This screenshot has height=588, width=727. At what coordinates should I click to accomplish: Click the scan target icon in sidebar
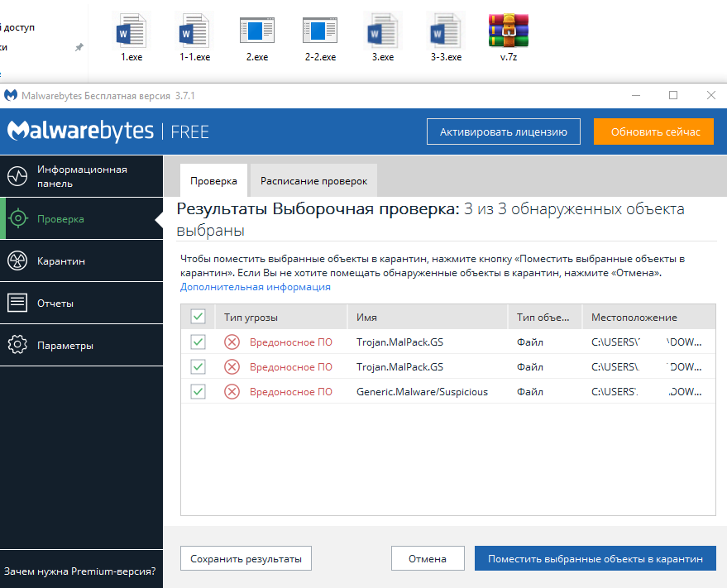pos(17,218)
